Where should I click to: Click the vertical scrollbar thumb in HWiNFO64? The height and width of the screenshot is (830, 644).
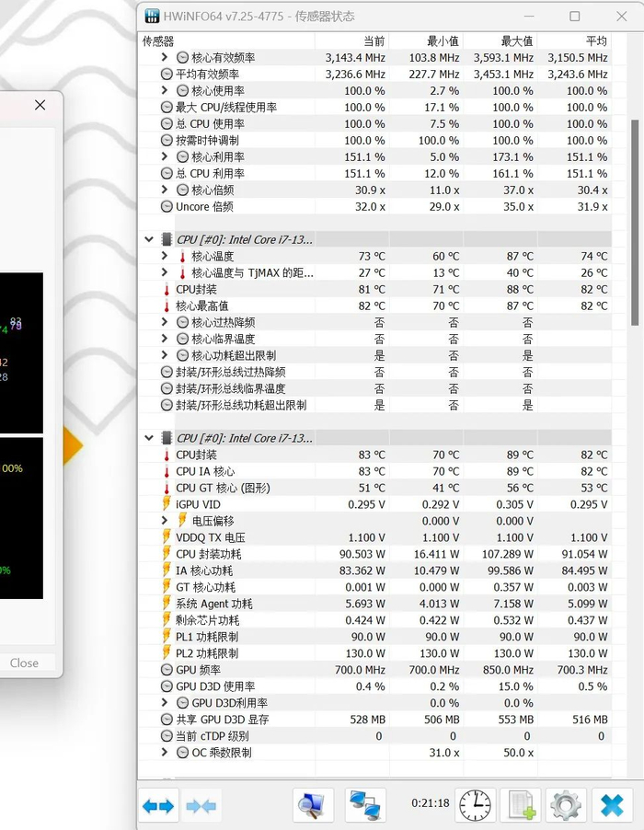(635, 223)
